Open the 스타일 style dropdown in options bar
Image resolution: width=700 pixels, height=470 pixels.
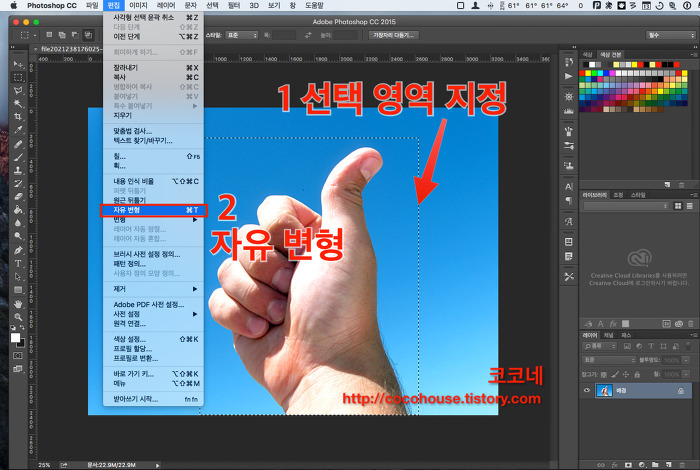coord(242,35)
